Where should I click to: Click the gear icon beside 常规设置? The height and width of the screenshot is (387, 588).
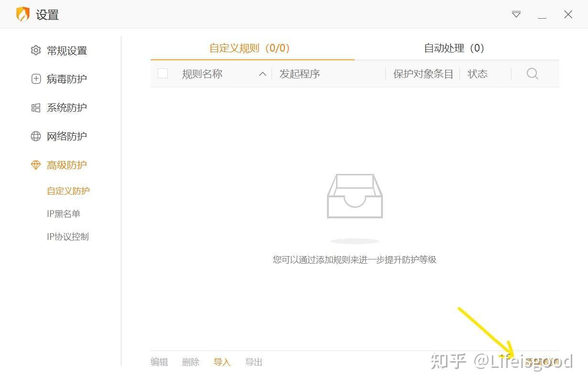pyautogui.click(x=36, y=50)
